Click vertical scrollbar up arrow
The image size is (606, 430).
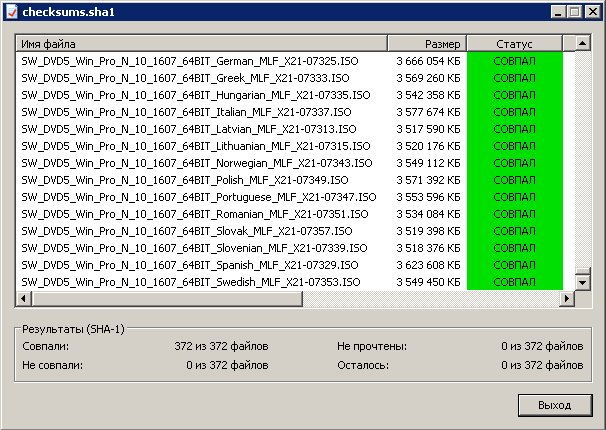[x=582, y=43]
